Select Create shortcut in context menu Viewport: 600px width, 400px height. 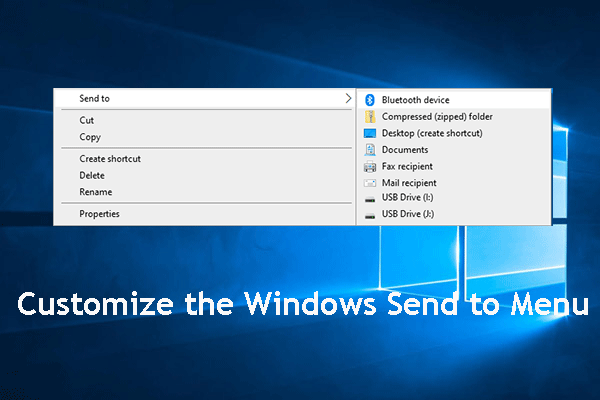[205, 159]
